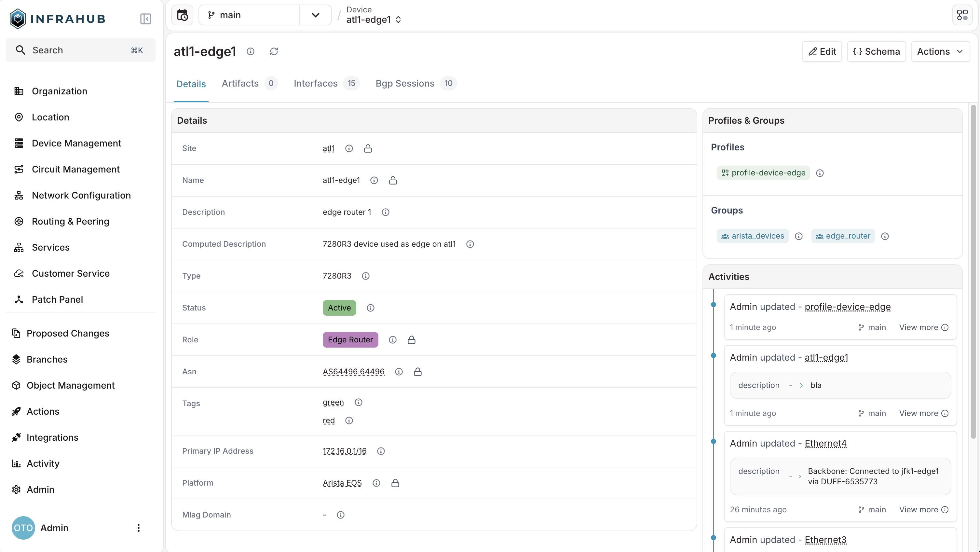Image resolution: width=980 pixels, height=552 pixels.
Task: Click the purple Edge Router role badge
Action: pos(350,339)
